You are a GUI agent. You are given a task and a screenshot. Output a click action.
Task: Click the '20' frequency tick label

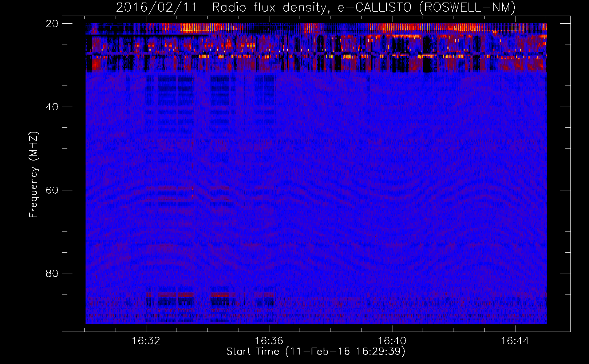pyautogui.click(x=52, y=24)
